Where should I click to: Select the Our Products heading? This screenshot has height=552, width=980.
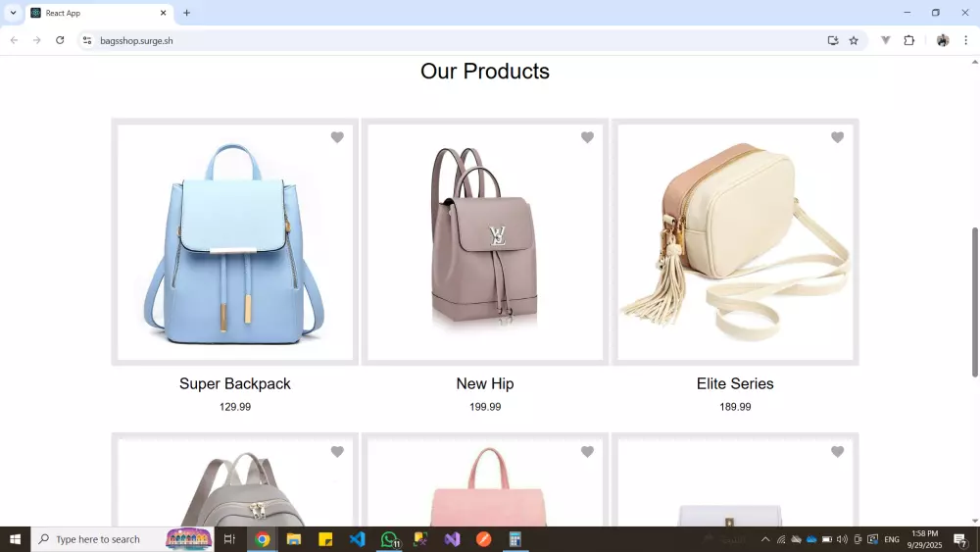click(485, 72)
